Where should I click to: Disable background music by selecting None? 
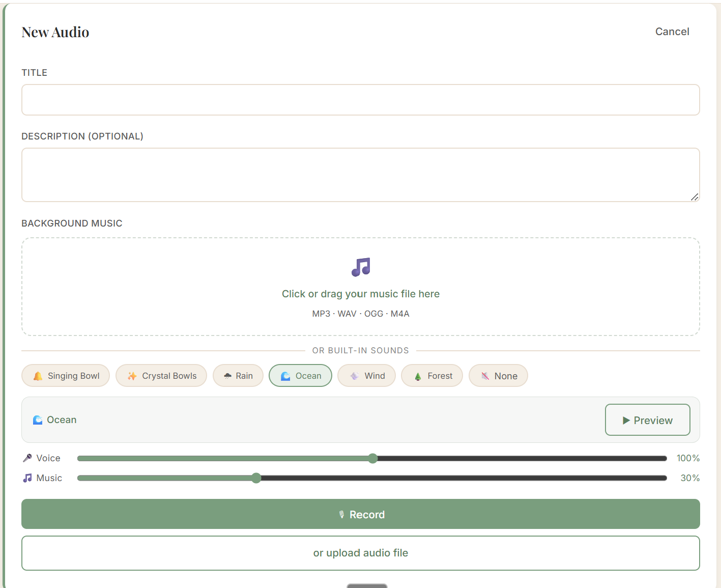498,376
